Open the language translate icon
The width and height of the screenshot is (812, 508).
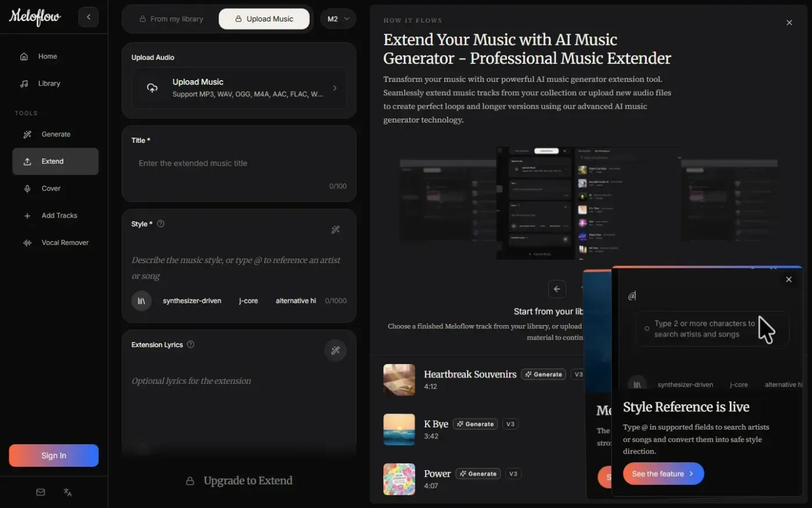[67, 492]
